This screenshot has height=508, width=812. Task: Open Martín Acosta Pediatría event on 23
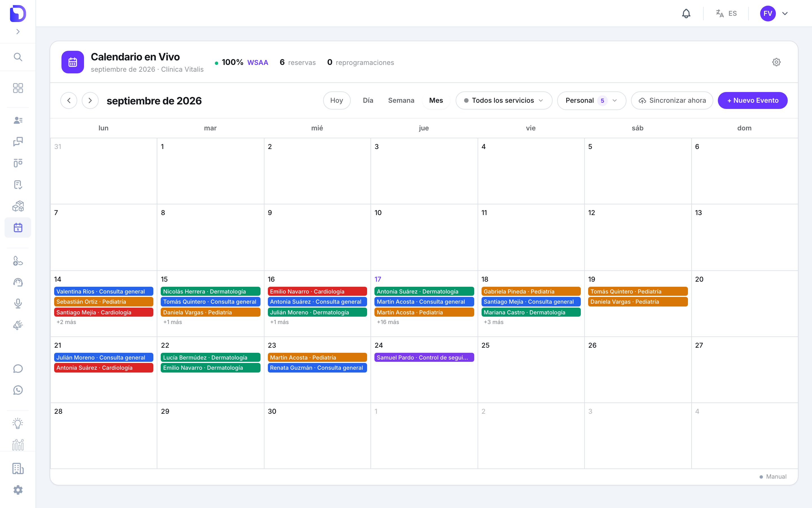coord(317,358)
